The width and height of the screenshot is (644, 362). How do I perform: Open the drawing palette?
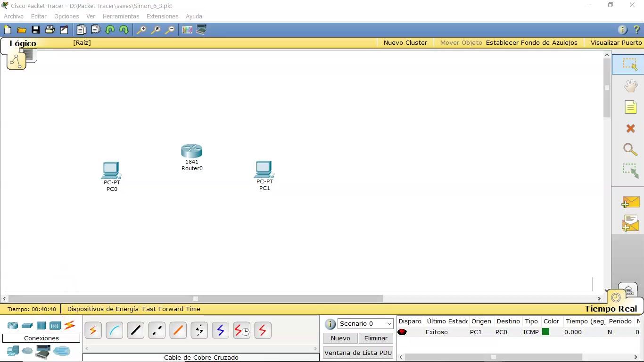click(187, 30)
